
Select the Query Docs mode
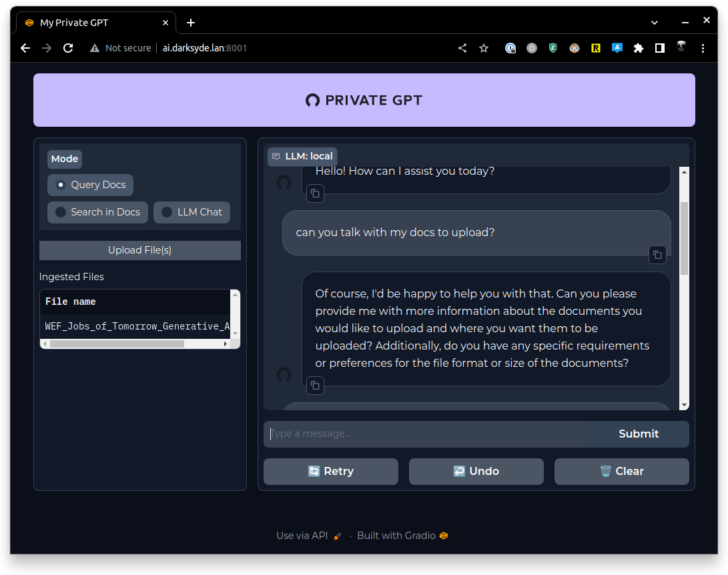tap(90, 185)
